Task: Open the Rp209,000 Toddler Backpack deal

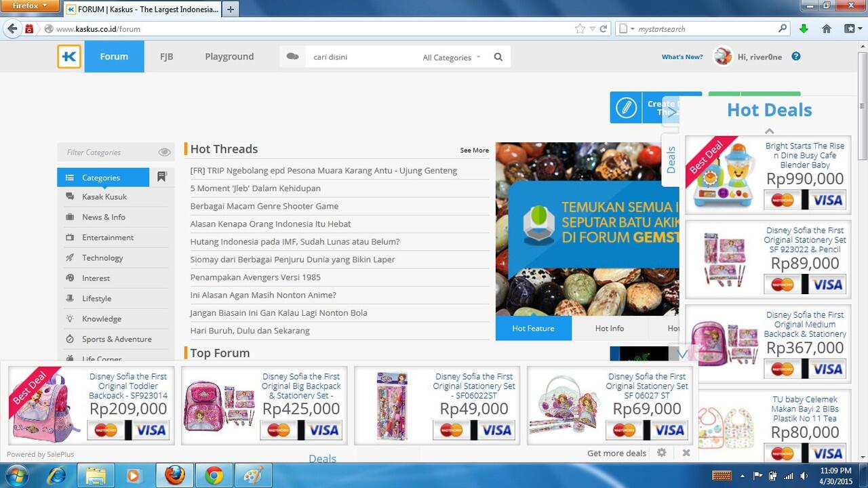Action: click(91, 406)
